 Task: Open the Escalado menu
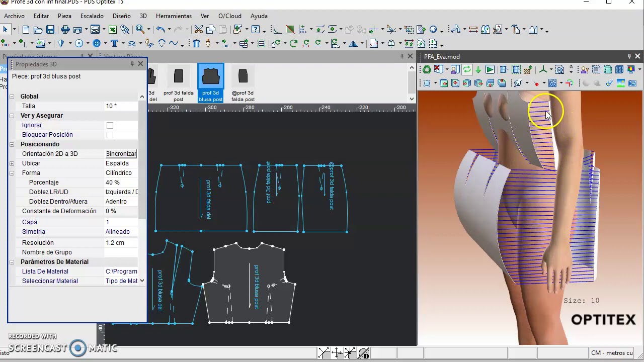[92, 16]
